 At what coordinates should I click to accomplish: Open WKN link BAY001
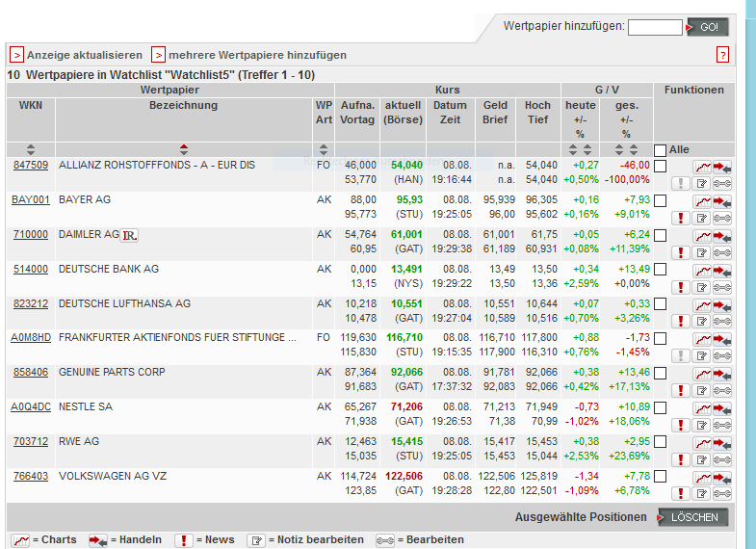[x=31, y=199]
